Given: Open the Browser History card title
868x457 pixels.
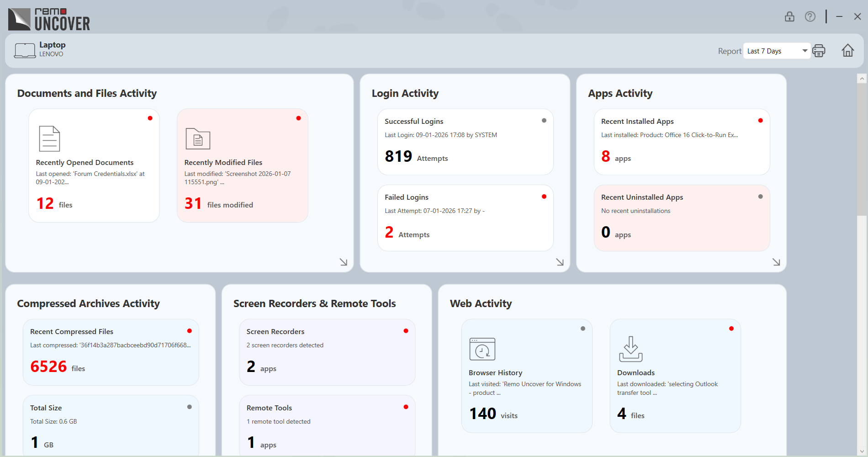Looking at the screenshot, I should click(x=495, y=372).
